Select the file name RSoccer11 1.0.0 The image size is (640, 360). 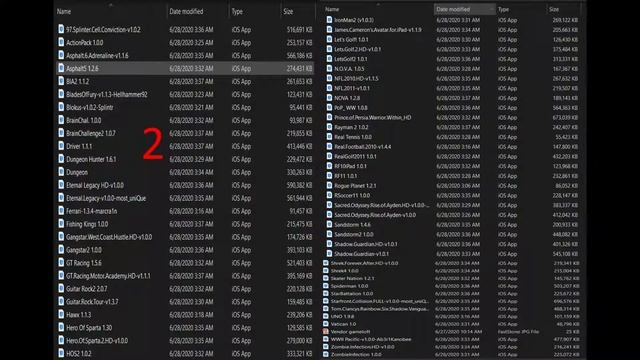point(352,196)
